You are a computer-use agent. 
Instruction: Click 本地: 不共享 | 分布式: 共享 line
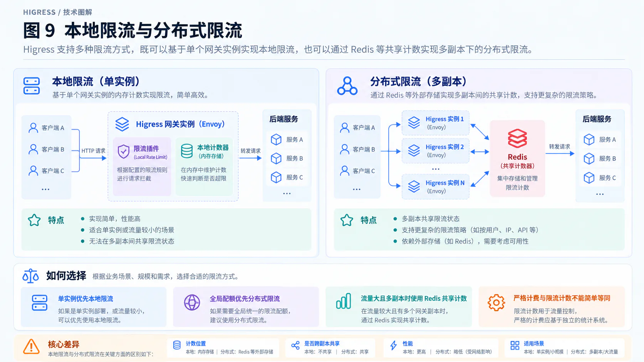click(x=337, y=352)
